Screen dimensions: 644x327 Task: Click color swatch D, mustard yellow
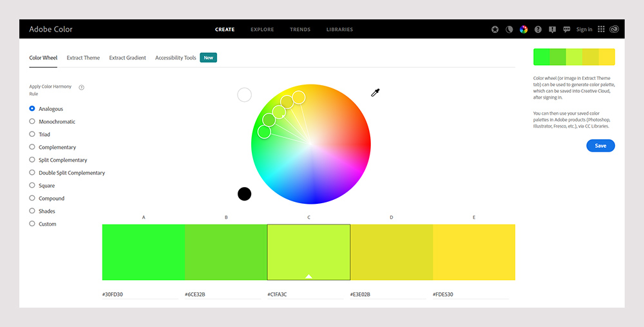click(392, 252)
